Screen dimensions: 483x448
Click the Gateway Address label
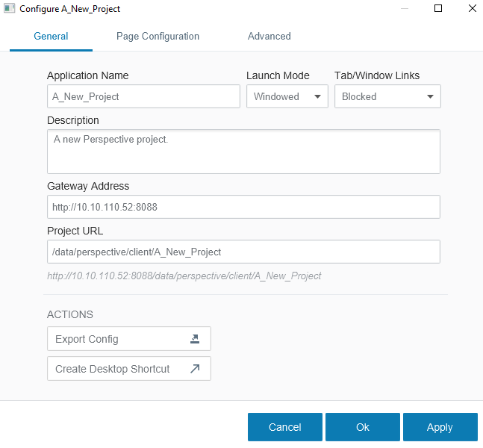[88, 186]
